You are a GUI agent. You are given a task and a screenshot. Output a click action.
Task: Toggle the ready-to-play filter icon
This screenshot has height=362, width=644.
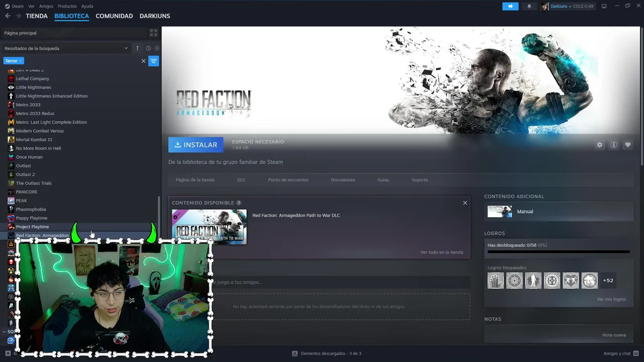pos(157,48)
